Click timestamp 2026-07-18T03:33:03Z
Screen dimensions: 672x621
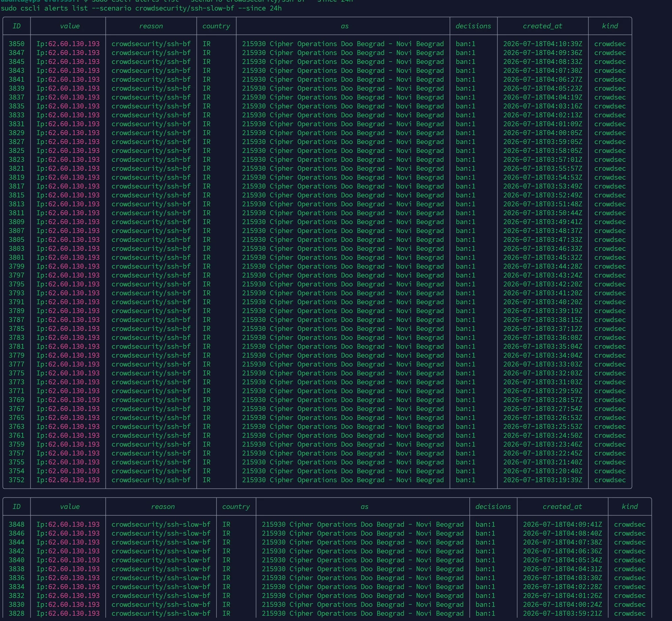click(x=542, y=364)
